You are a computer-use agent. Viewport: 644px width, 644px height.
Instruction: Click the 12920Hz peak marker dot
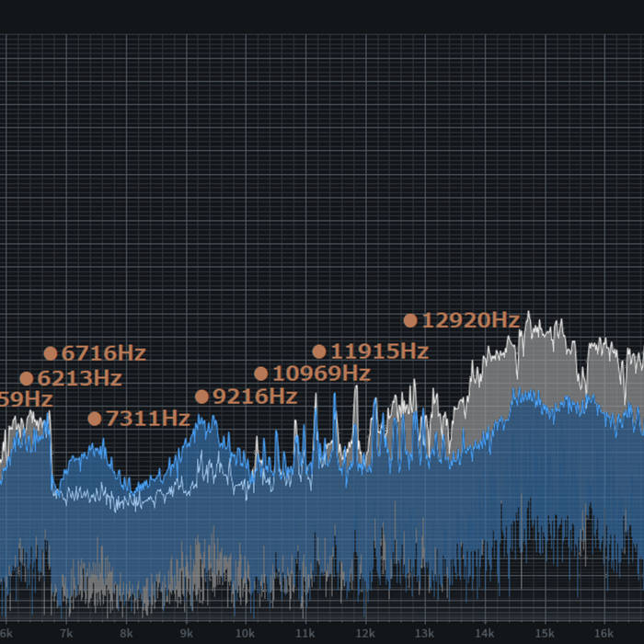click(x=410, y=320)
